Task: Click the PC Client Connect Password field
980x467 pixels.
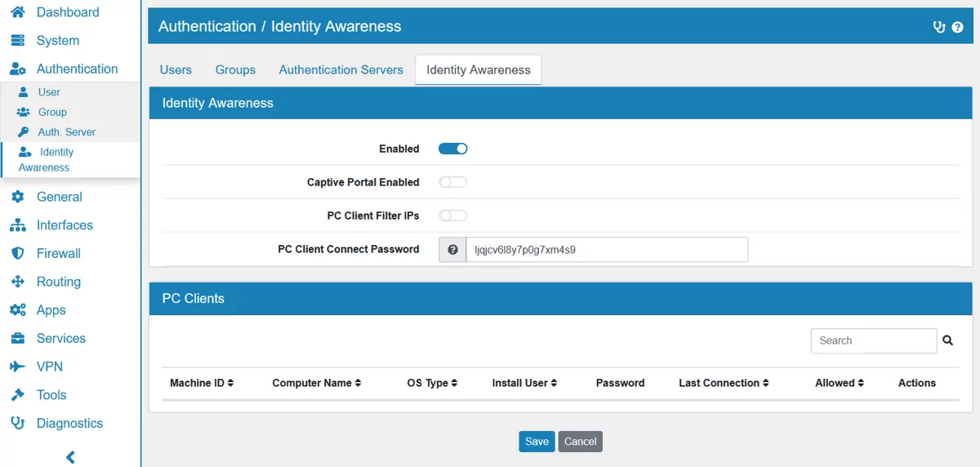Action: (606, 250)
